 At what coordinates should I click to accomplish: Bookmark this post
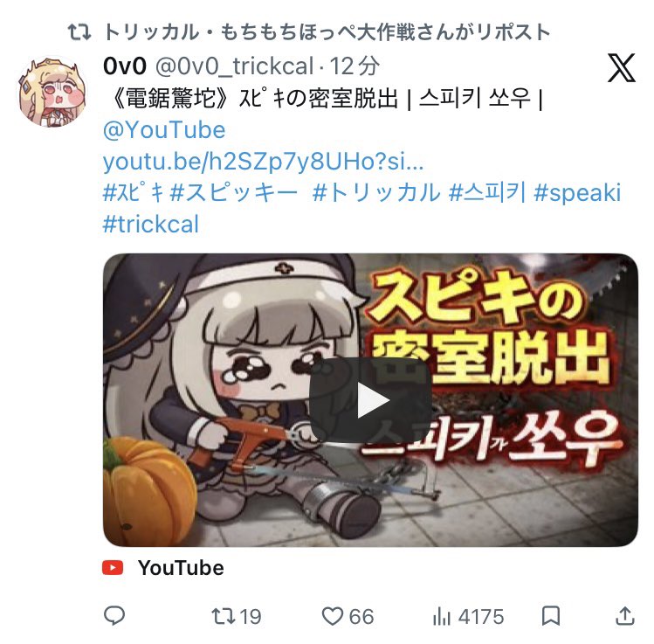[x=551, y=616]
